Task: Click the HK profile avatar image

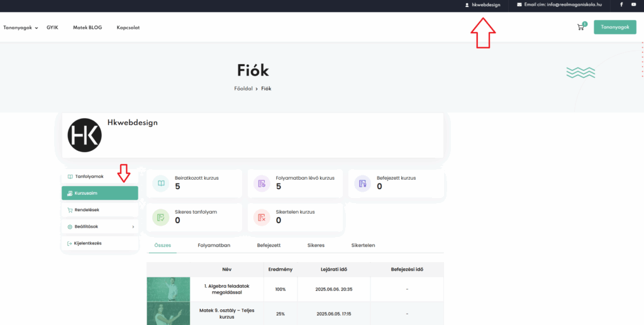Action: (x=84, y=135)
